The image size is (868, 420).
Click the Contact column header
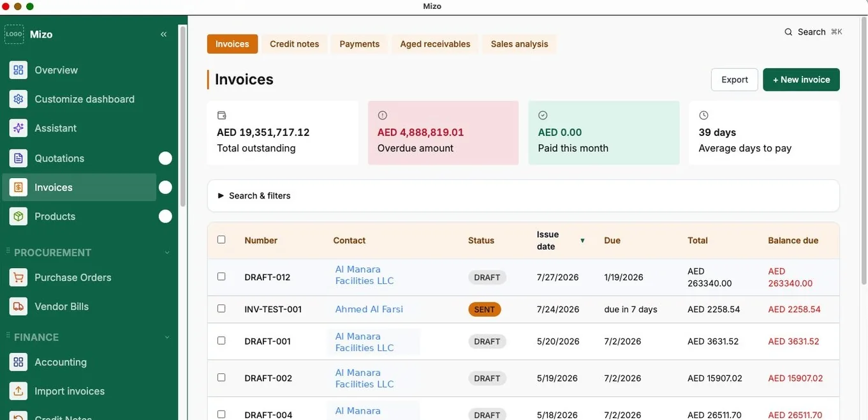[x=349, y=241]
